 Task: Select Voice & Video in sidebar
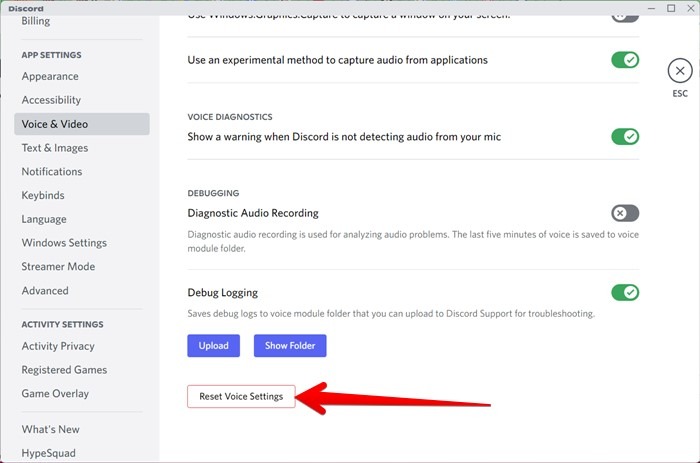[x=82, y=124]
